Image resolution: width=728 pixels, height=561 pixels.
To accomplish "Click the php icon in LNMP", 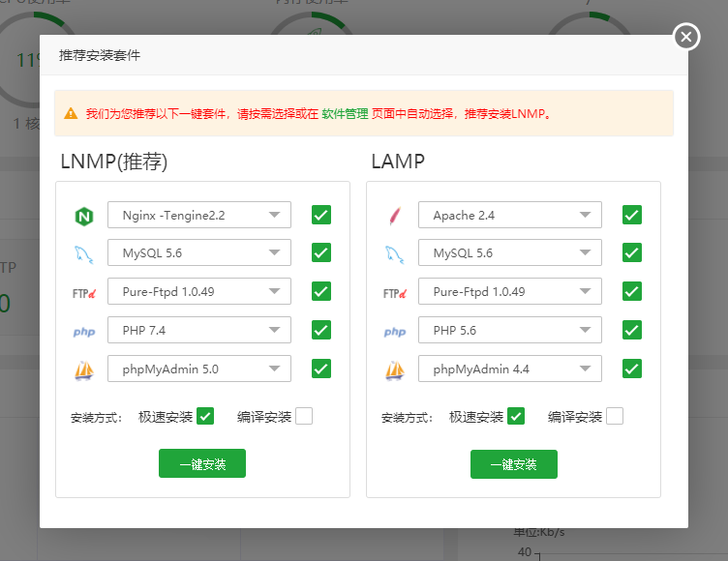I will point(84,332).
